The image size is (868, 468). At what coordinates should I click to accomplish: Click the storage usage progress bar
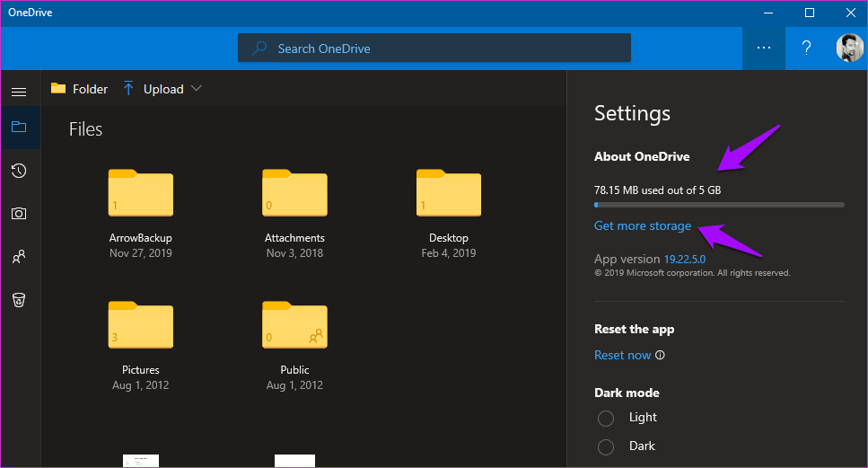(x=719, y=205)
